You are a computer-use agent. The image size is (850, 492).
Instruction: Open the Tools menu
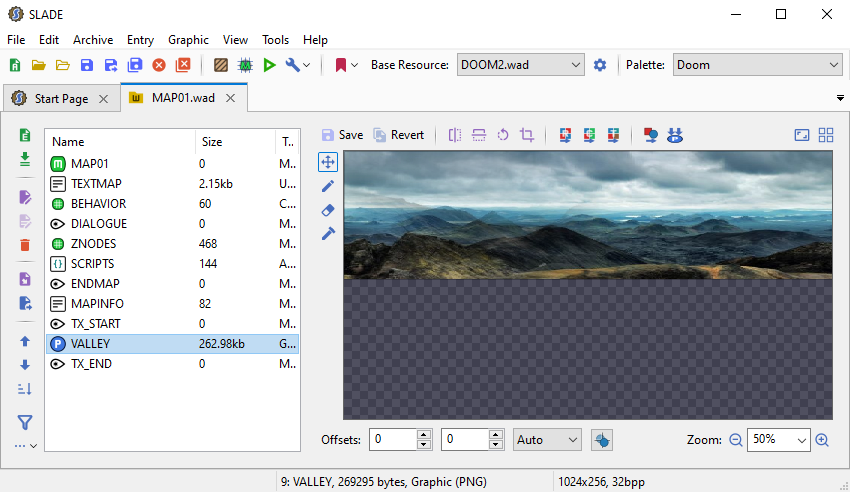[275, 40]
